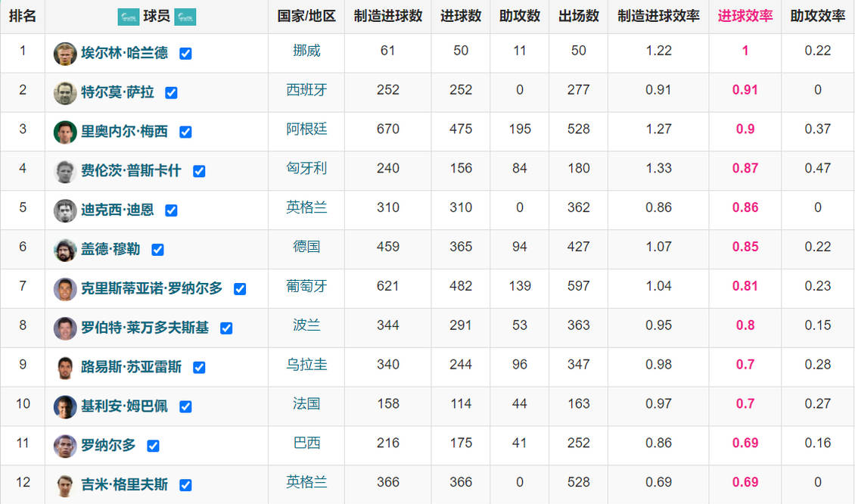Toggle the checkbox for 特尔莫·萨拉
The height and width of the screenshot is (504, 855).
click(x=171, y=93)
